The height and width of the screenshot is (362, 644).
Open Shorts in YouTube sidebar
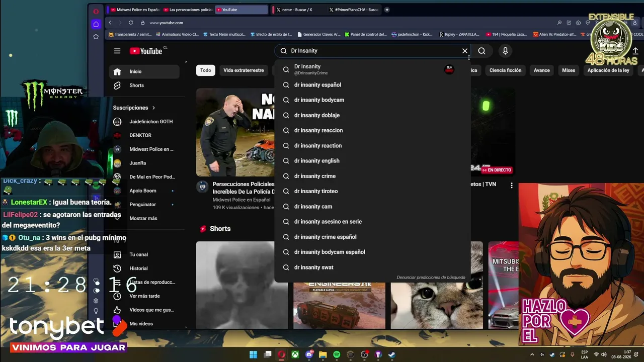click(x=144, y=85)
